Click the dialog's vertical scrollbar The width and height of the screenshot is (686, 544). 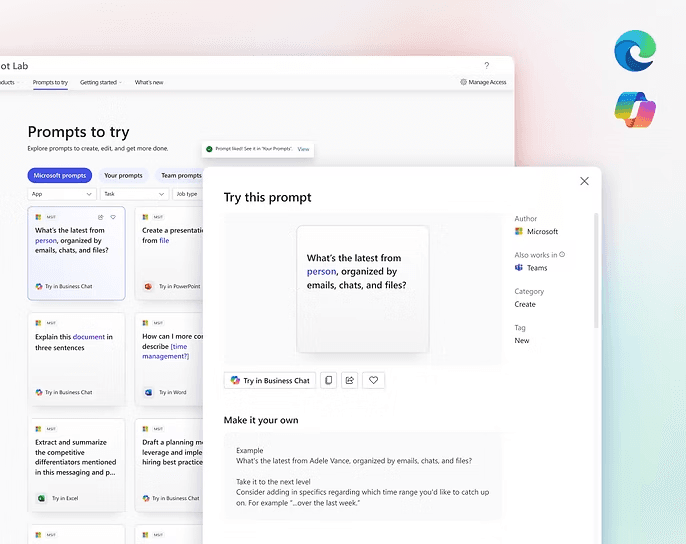(596, 270)
